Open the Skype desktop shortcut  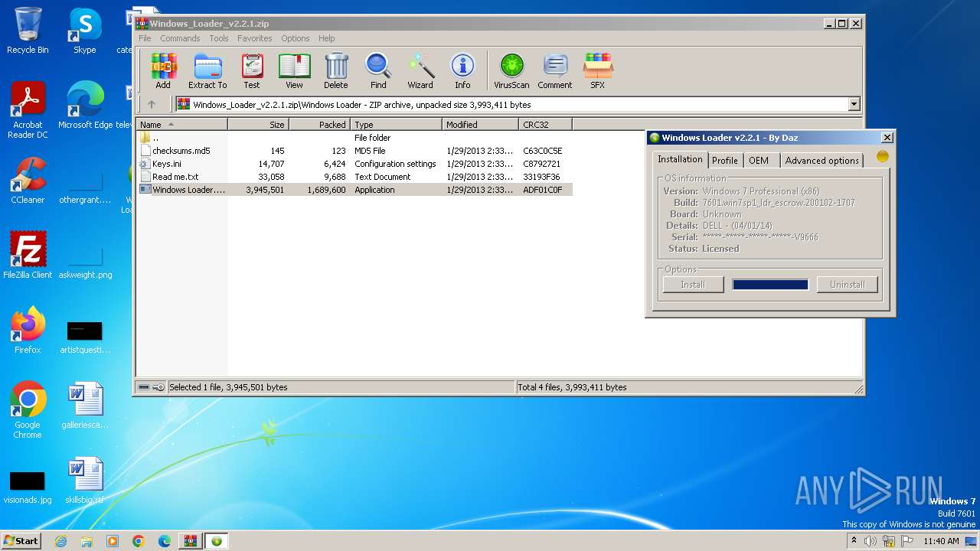(84, 31)
